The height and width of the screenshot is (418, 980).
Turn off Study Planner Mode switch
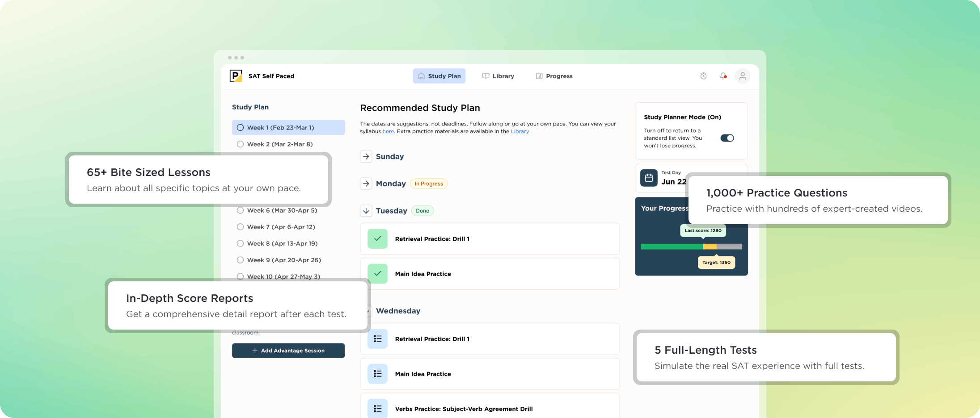[x=727, y=138]
